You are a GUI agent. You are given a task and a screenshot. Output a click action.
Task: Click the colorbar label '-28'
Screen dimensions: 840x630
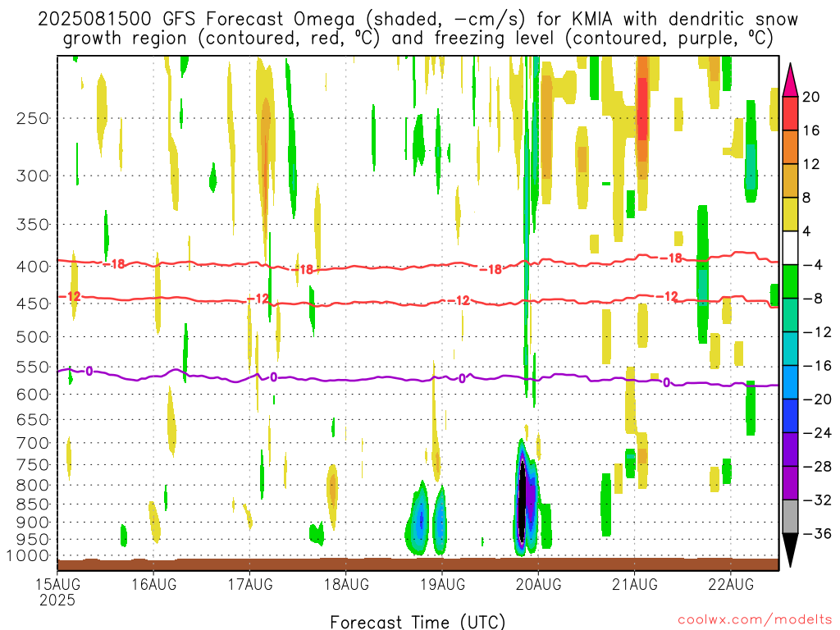coord(817,466)
